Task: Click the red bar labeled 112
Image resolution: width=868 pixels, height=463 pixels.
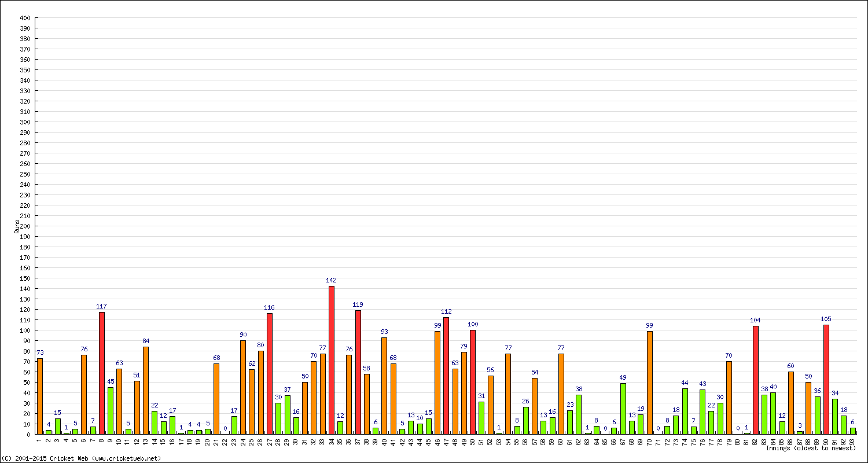Action: pyautogui.click(x=446, y=376)
